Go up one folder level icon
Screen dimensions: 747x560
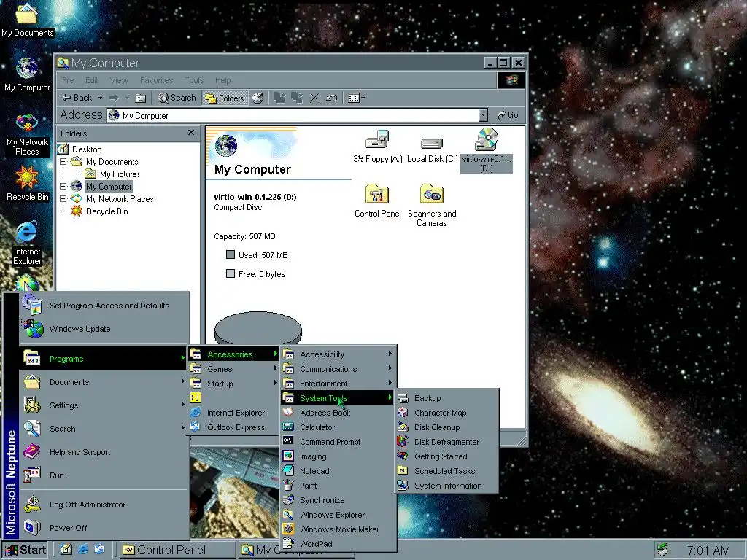tap(141, 98)
